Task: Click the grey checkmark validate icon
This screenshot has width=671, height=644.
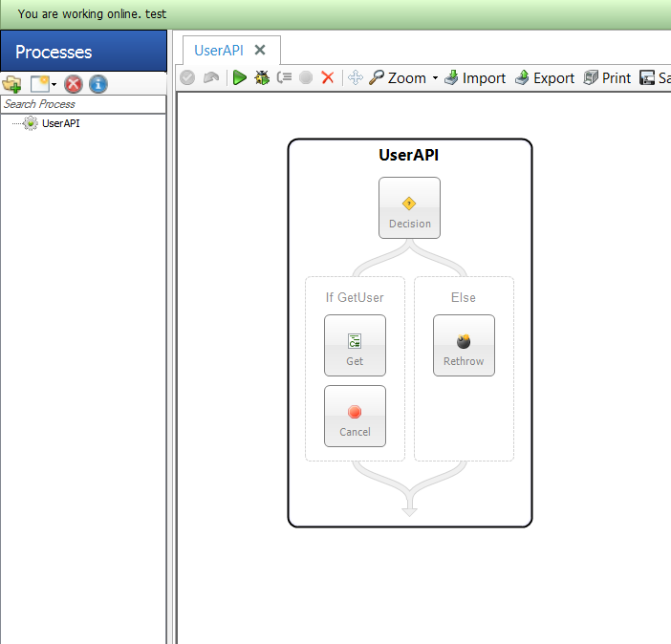Action: click(x=187, y=78)
